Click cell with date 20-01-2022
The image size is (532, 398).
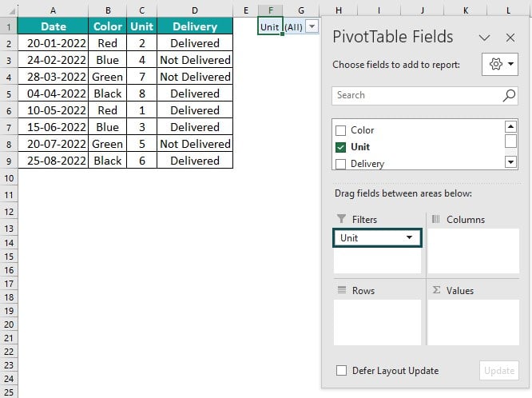(x=53, y=43)
